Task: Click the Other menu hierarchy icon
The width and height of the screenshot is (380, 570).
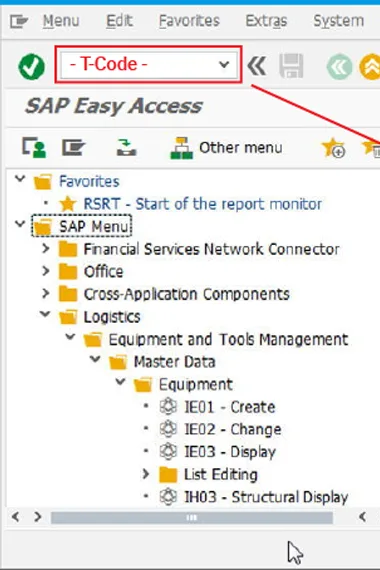Action: coord(181,148)
